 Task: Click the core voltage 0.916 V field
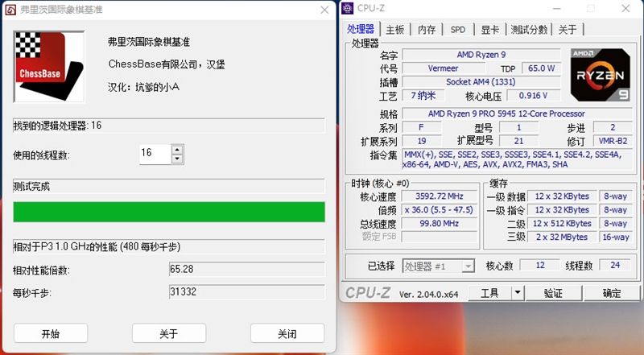(533, 95)
